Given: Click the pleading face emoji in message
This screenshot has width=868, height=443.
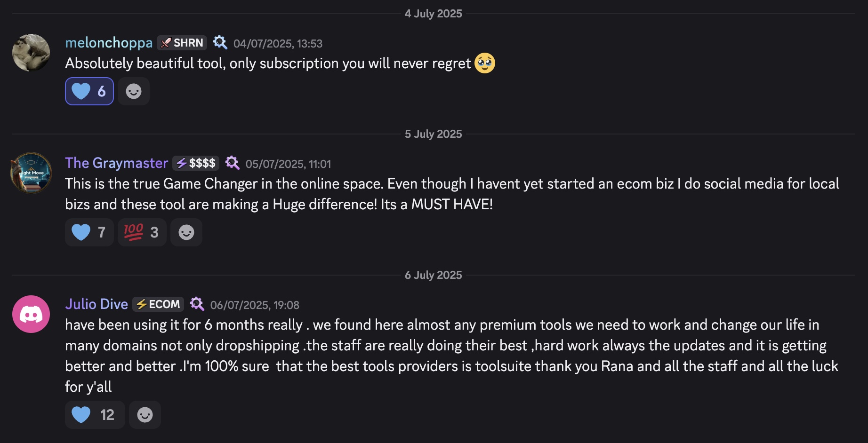Looking at the screenshot, I should tap(485, 63).
